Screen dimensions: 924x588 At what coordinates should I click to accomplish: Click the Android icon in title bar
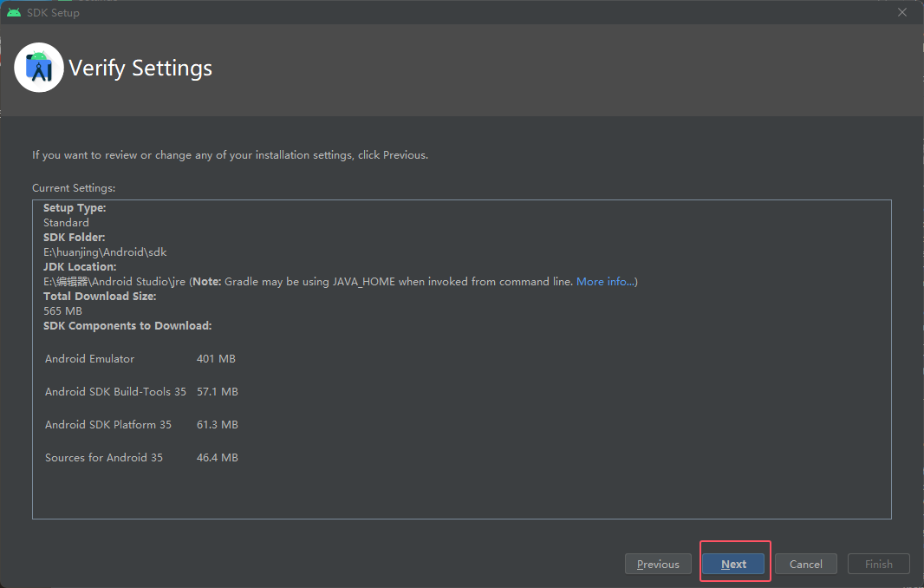click(x=14, y=12)
